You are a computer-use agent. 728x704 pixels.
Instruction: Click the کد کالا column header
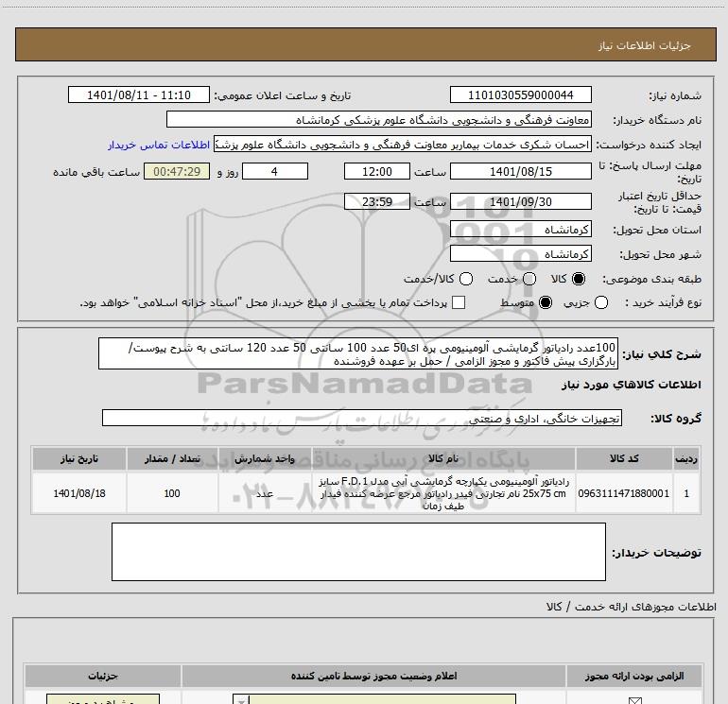[624, 459]
